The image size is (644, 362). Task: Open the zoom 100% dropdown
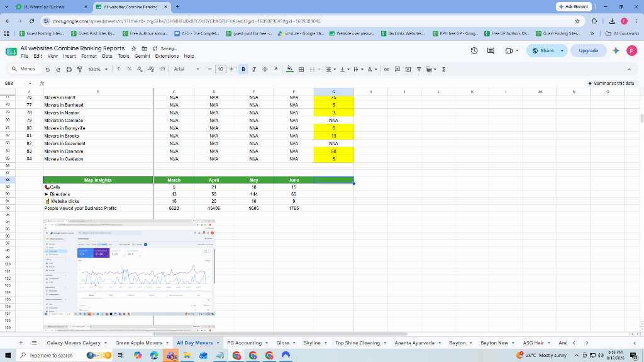[97, 69]
